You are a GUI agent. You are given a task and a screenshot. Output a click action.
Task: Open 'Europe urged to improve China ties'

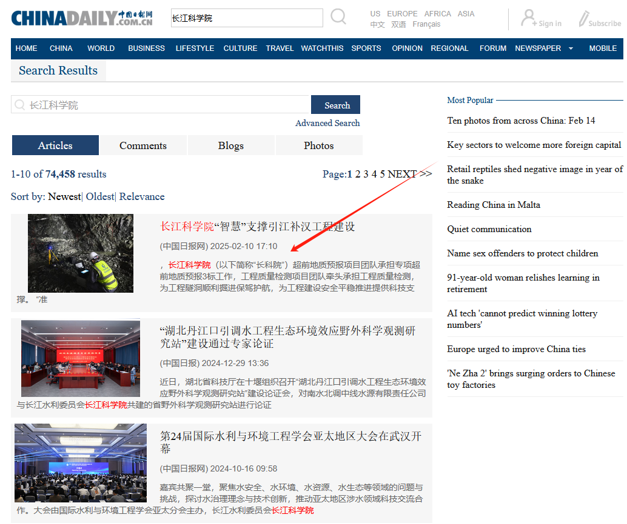pos(516,349)
